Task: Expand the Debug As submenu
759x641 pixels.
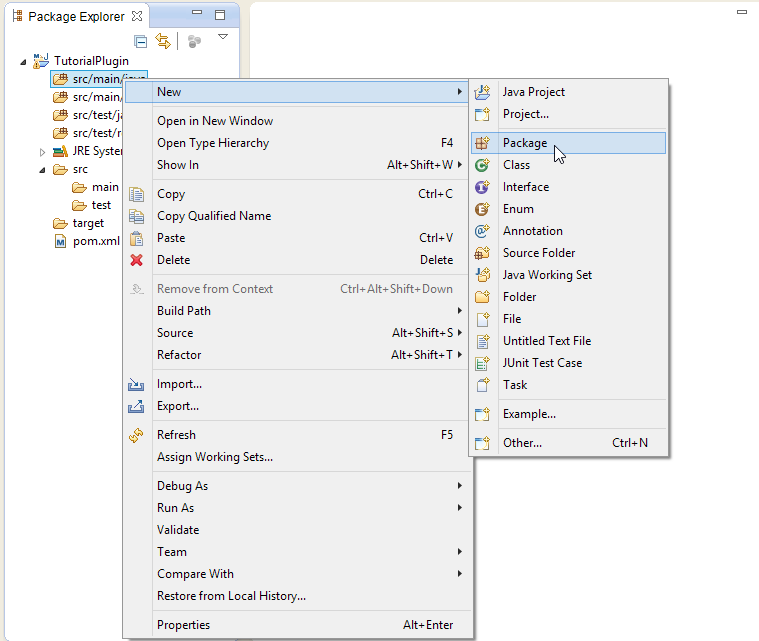Action: [x=296, y=486]
